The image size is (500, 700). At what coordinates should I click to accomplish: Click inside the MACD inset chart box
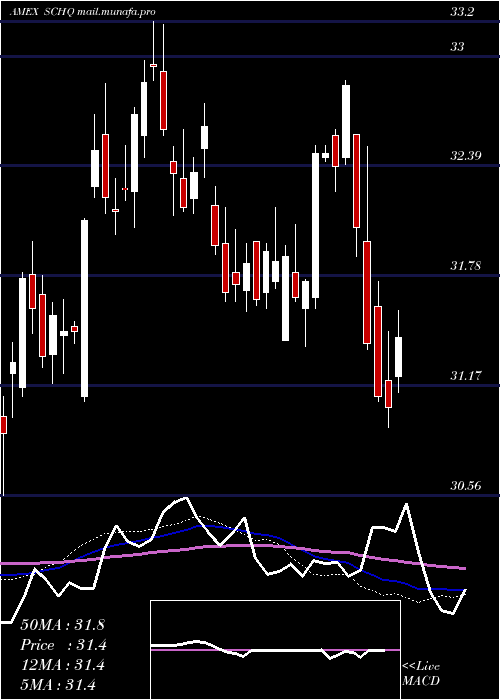[275, 650]
